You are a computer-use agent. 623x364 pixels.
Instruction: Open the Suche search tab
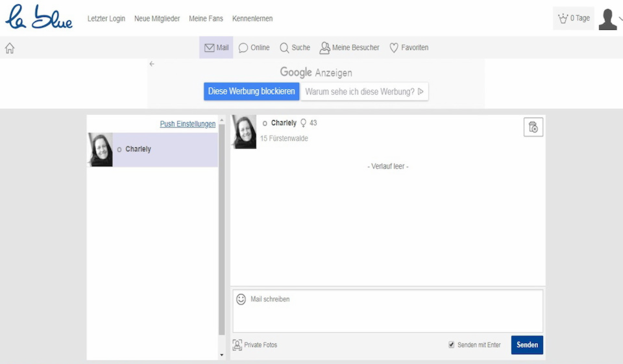tap(295, 47)
